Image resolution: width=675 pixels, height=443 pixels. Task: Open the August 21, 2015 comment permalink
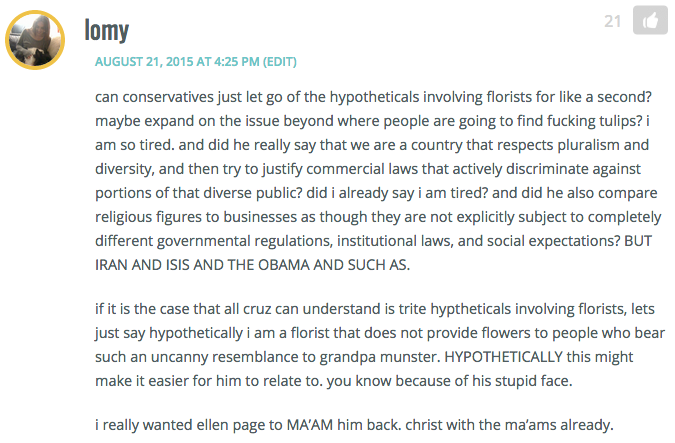point(177,62)
